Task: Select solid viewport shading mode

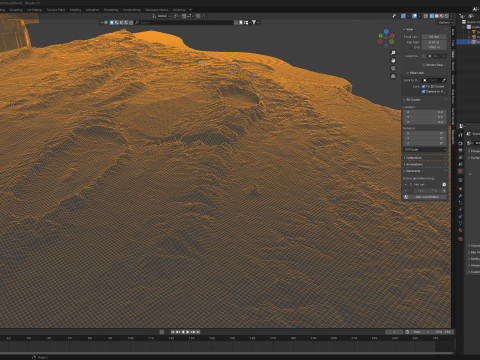Action: (437, 16)
